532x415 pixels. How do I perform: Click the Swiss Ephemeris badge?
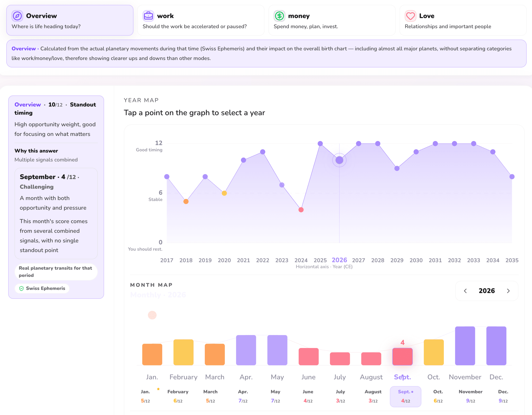point(42,288)
